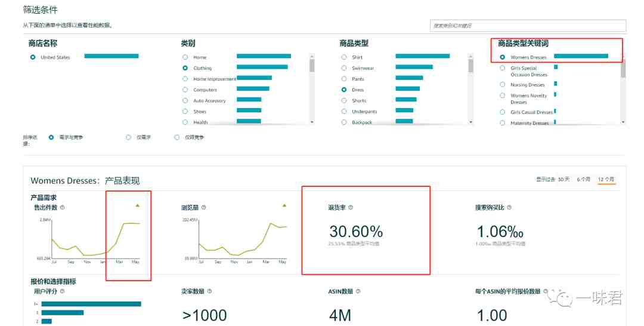Click up arrow of 类别 list scrollbar
This screenshot has width=644, height=326.
pyautogui.click(x=312, y=56)
